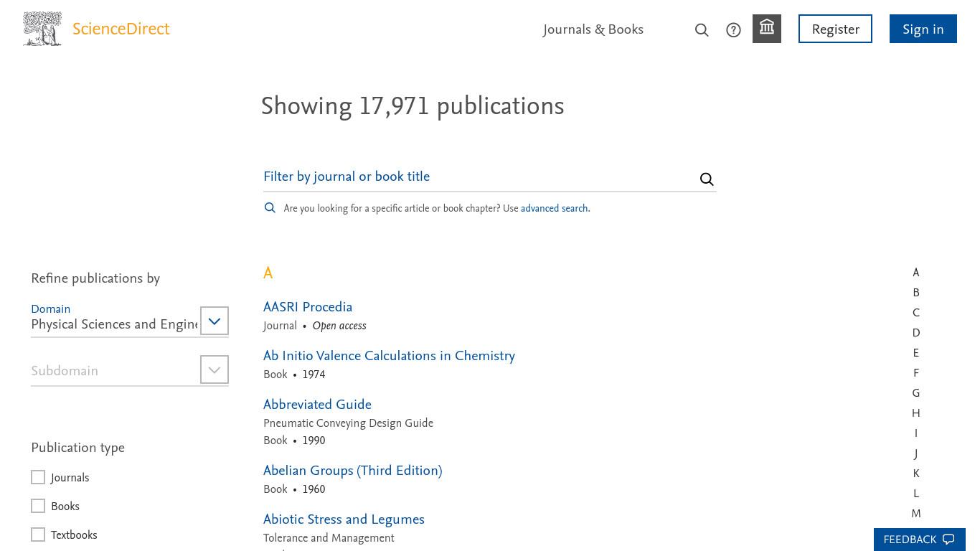Expand the Subdomain dropdown arrow
980x551 pixels.
pyautogui.click(x=214, y=369)
